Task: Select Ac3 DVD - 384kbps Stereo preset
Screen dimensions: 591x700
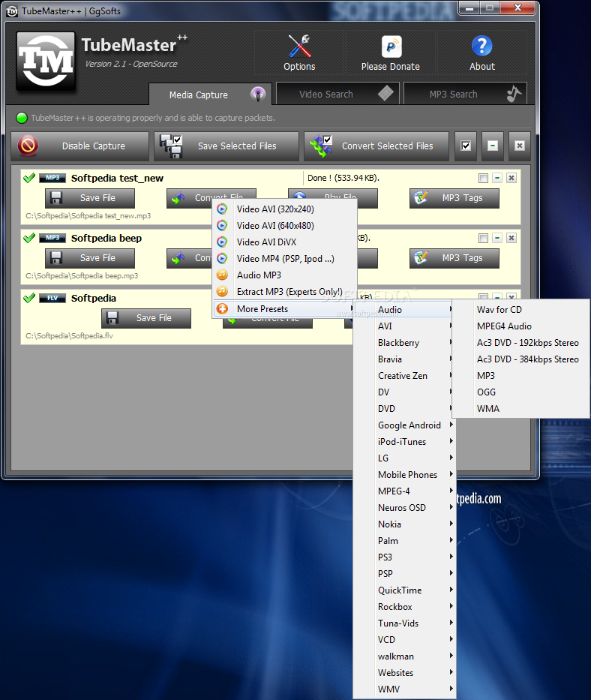Action: [x=521, y=359]
